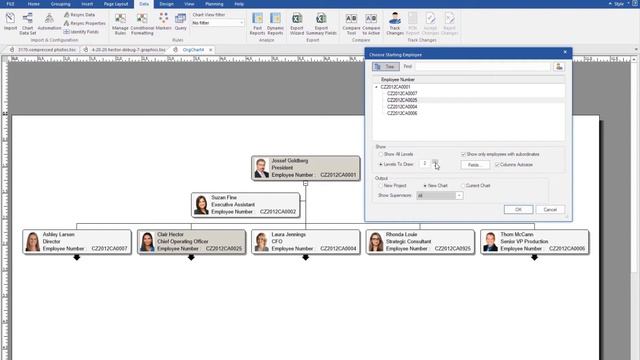The width and height of the screenshot is (640, 360).
Task: Click the Levels To Draw spinner arrows
Action: [x=435, y=163]
